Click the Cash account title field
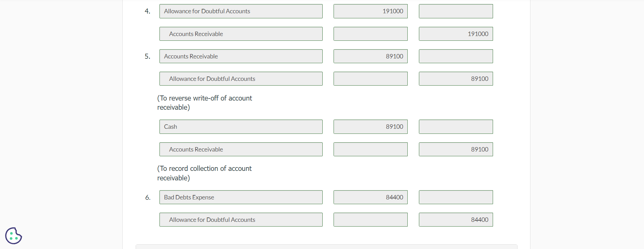The height and width of the screenshot is (249, 644). pyautogui.click(x=241, y=126)
